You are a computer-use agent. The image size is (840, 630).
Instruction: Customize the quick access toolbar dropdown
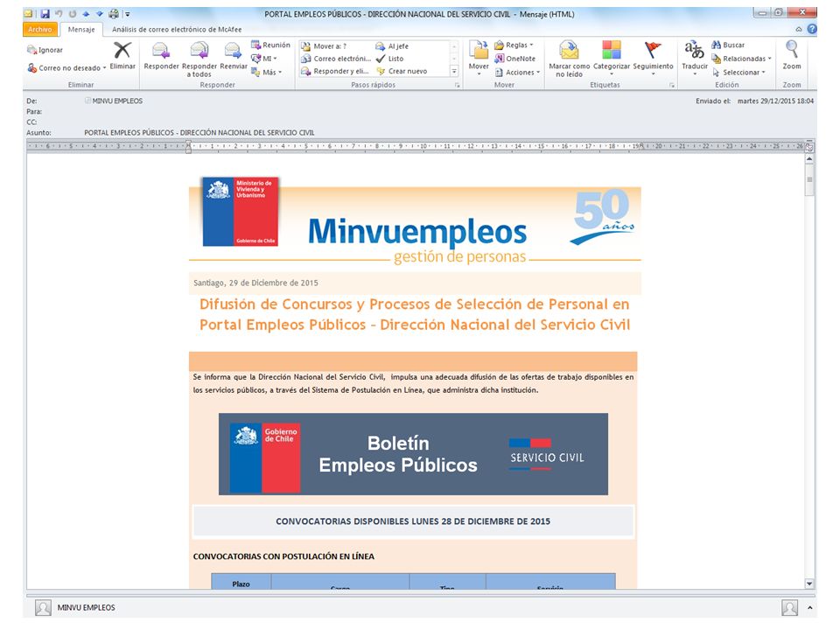(128, 14)
